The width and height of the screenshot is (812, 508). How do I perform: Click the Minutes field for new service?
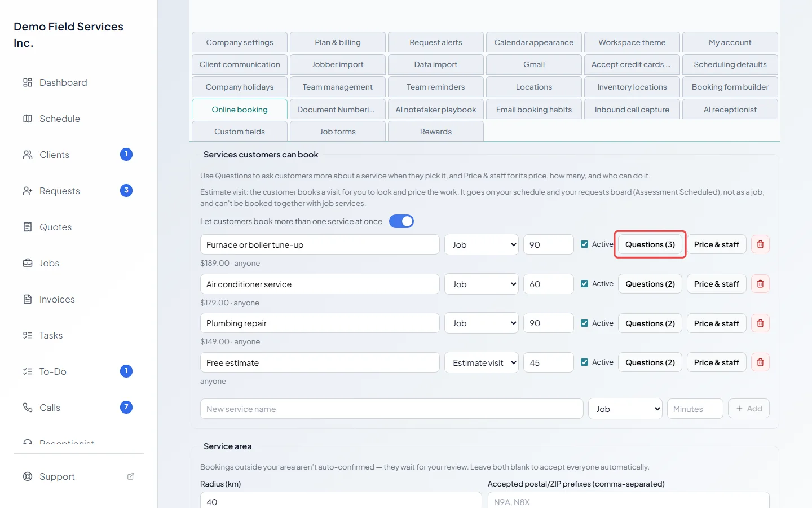coord(695,409)
